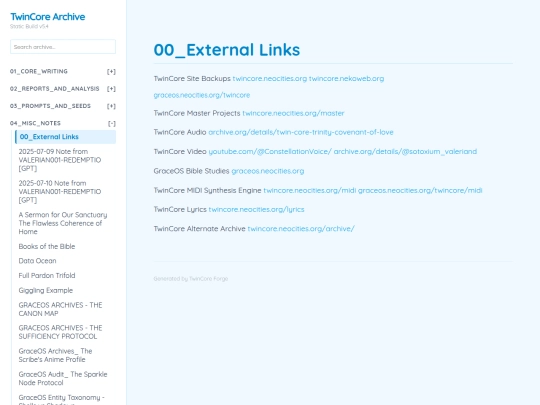Open the youtube.com/@ConstellationVoice/ link

pyautogui.click(x=270, y=152)
